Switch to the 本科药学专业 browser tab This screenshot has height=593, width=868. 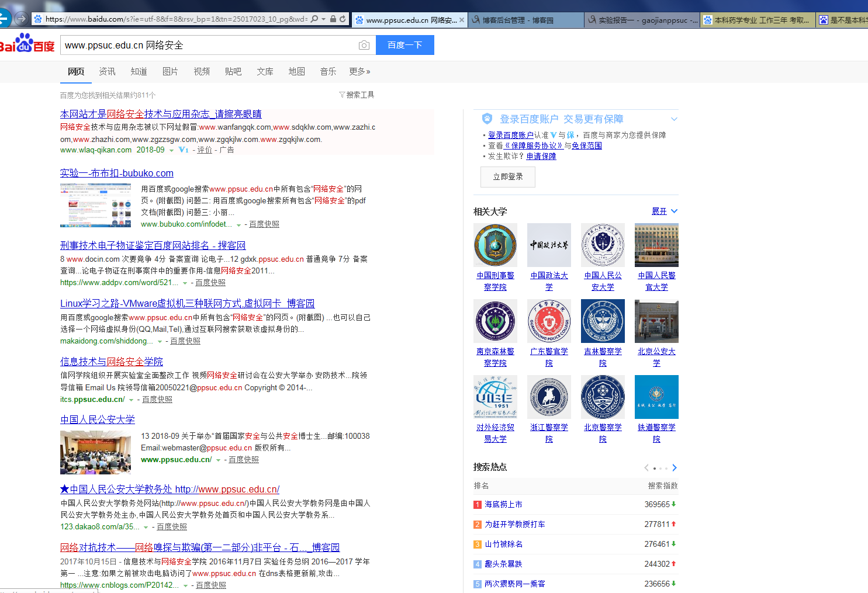[758, 20]
